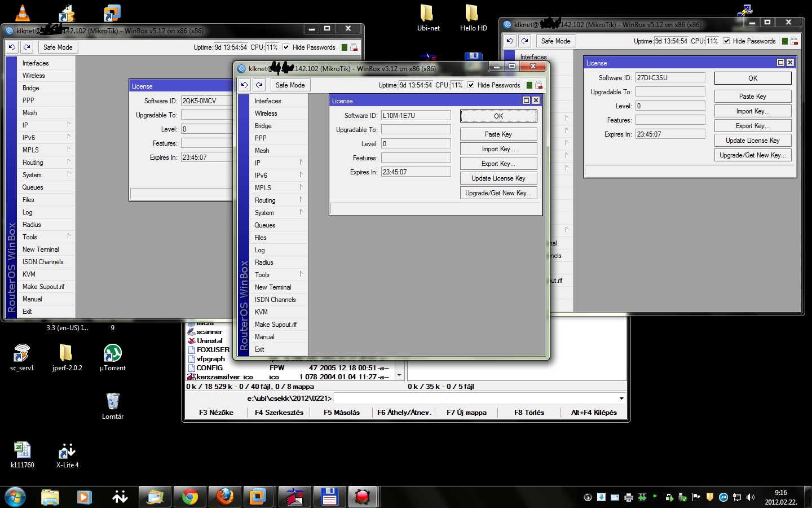Uncheck Hide Passwords in the front WinBox window
The width and height of the screenshot is (812, 508).
[x=471, y=85]
